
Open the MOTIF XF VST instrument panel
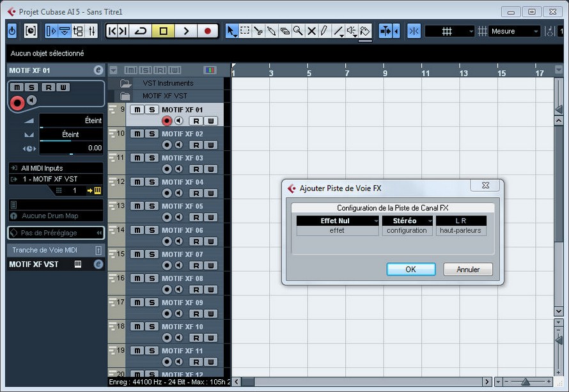[x=78, y=264]
